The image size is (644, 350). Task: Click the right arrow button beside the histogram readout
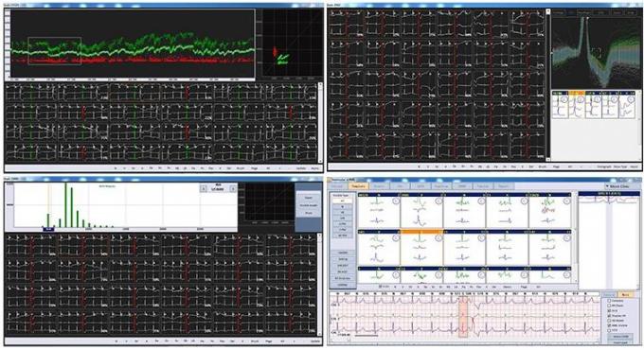(x=233, y=188)
